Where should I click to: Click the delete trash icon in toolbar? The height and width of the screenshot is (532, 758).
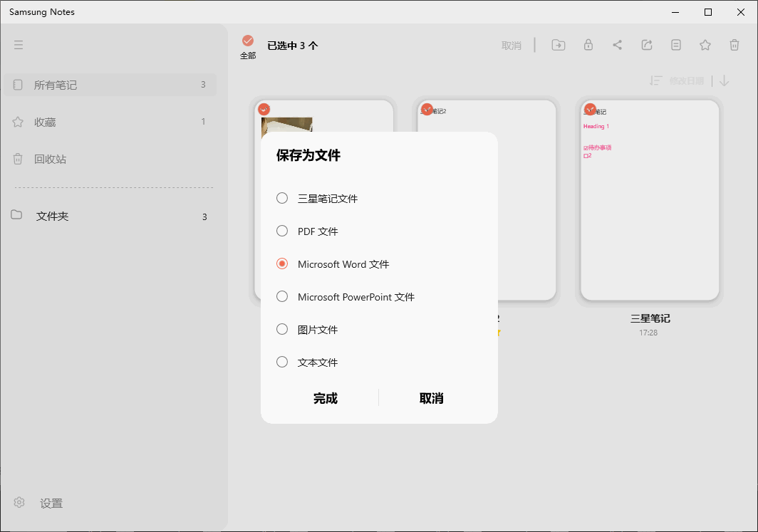tap(734, 45)
